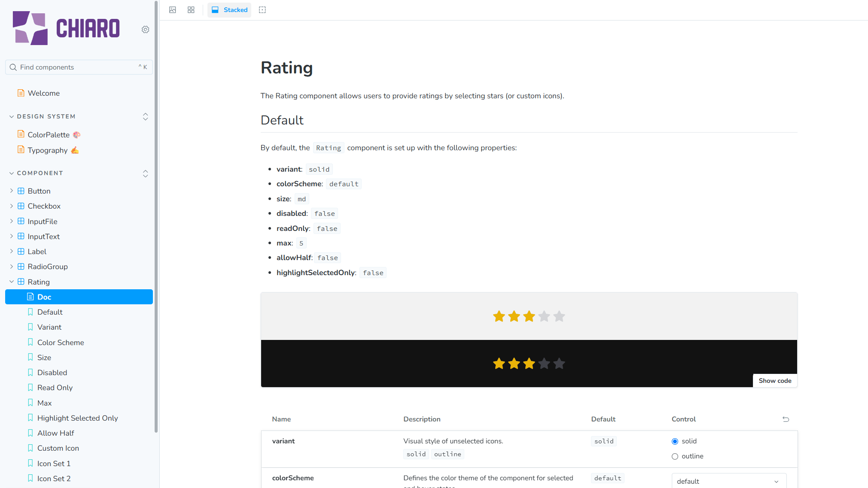Switch to grid layout icon
The width and height of the screenshot is (868, 488).
[x=191, y=9]
